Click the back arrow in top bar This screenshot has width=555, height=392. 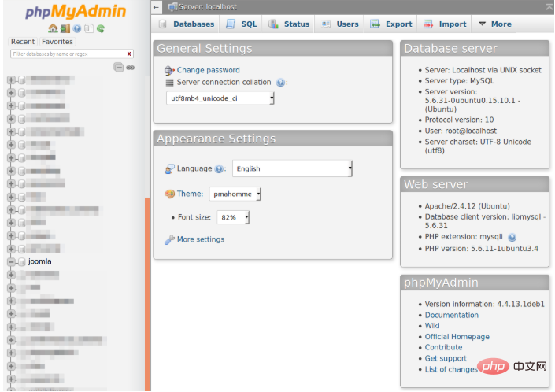click(156, 7)
